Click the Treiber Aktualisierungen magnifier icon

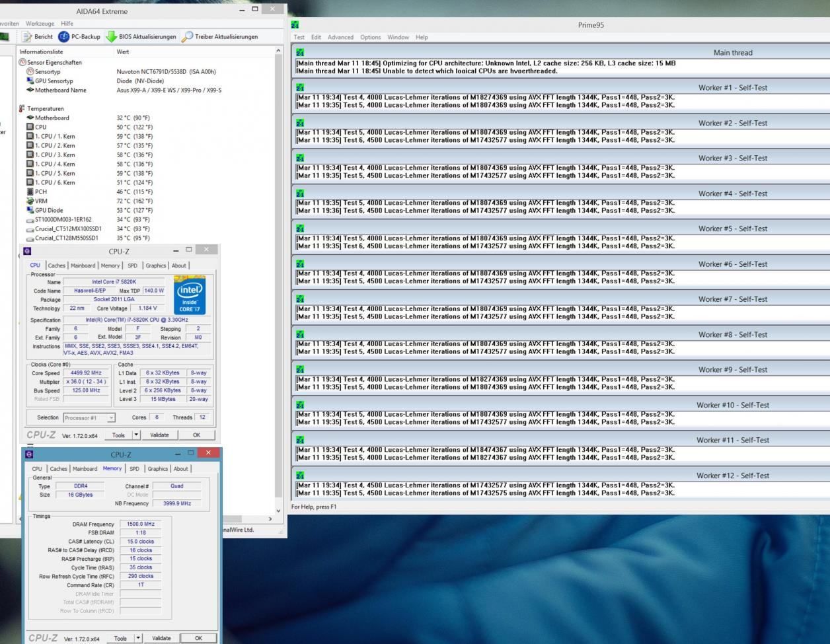tap(187, 37)
